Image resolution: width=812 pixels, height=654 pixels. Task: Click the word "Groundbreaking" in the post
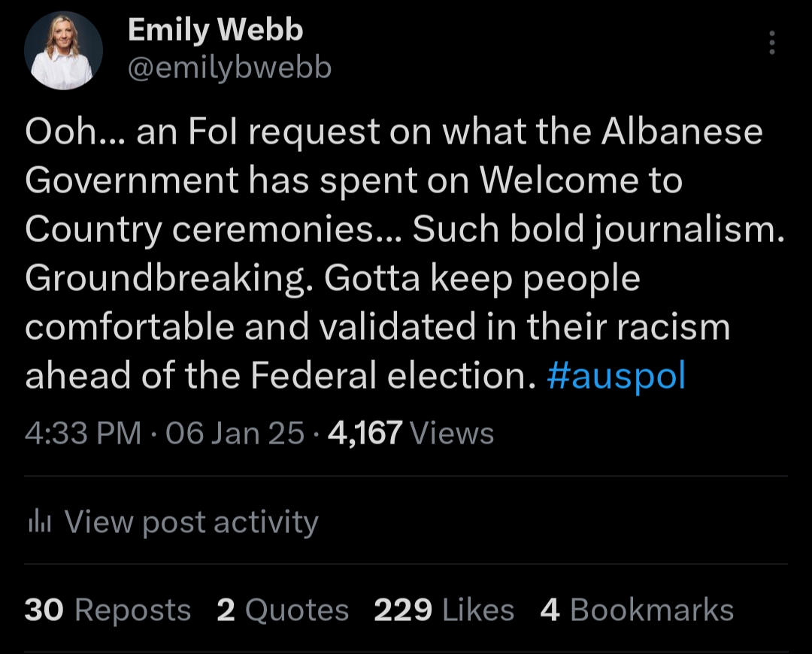168,280
